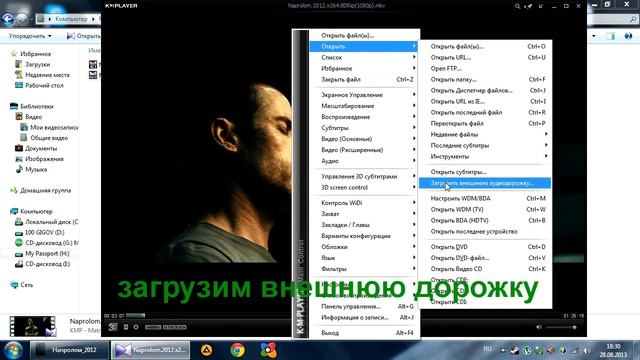Click Explorer preview pane icon
Image resolution: width=640 pixels, height=360 pixels.
coord(610,36)
